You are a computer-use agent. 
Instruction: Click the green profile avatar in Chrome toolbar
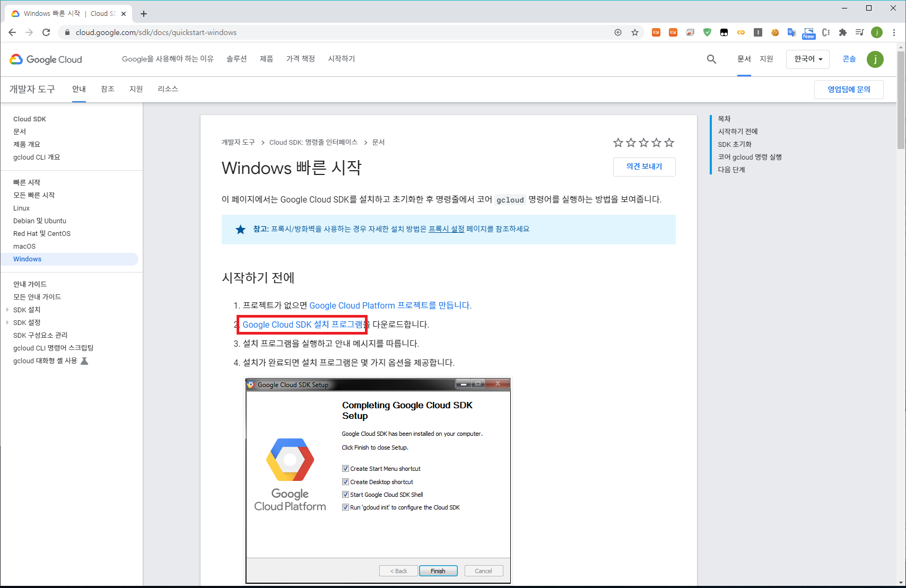877,32
